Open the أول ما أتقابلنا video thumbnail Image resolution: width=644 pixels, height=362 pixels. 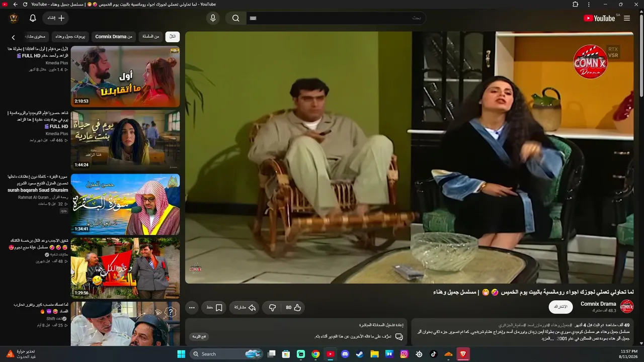point(125,76)
